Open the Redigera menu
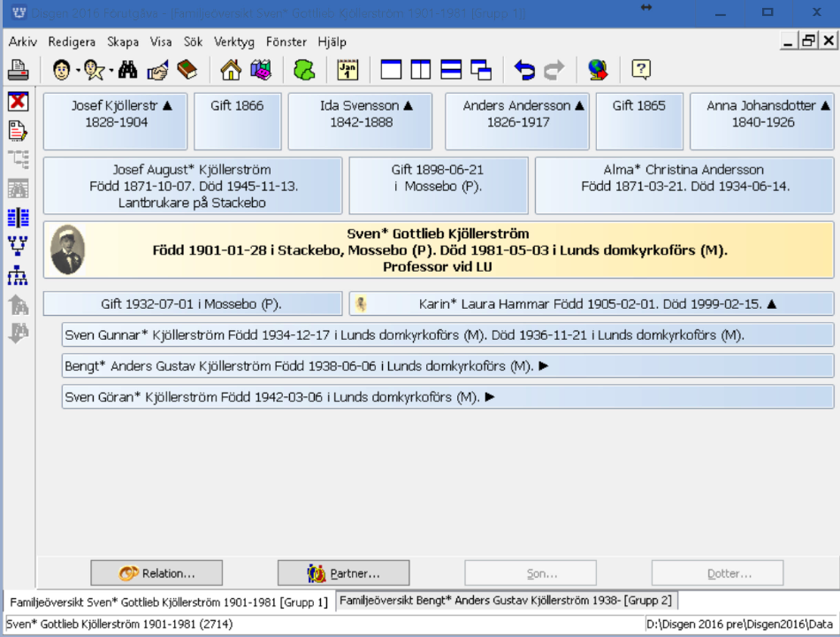 [x=72, y=42]
